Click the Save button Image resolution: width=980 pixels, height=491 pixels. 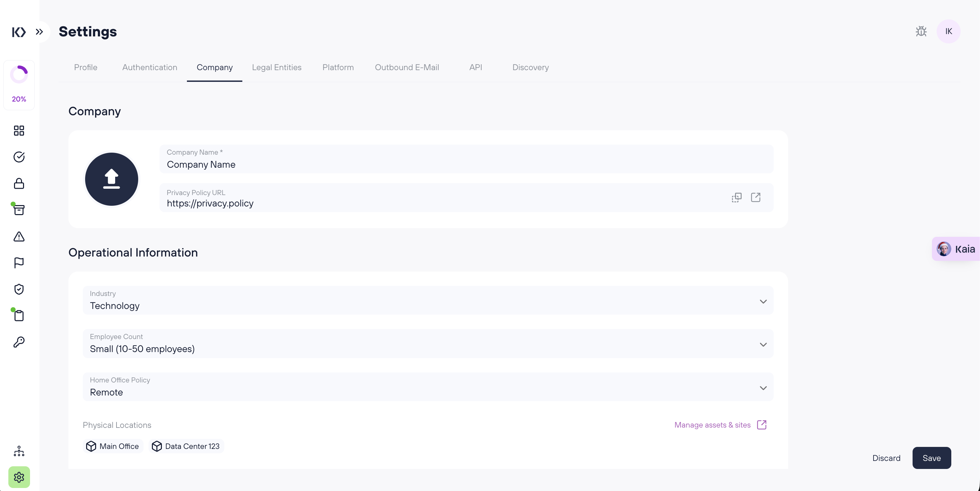click(931, 458)
